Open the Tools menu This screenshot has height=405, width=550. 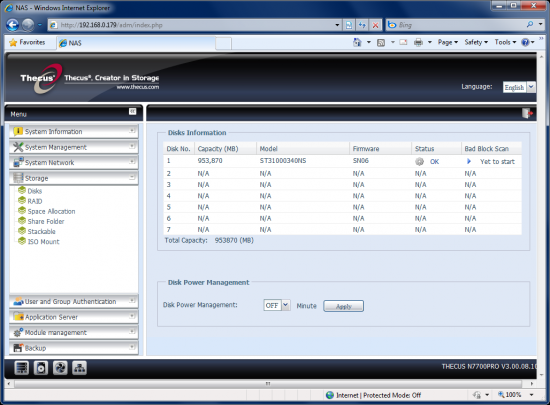[x=505, y=42]
